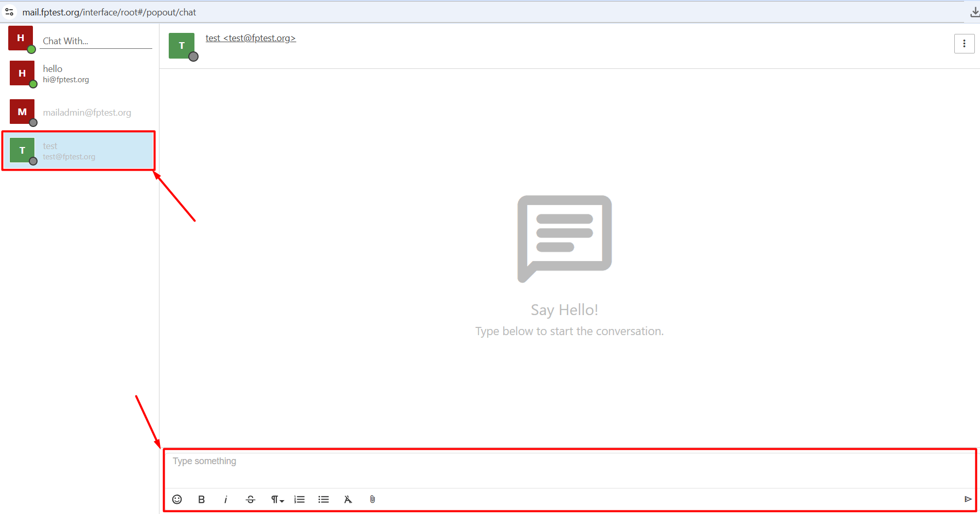Open site information in address bar
The image size is (980, 514).
[x=9, y=12]
